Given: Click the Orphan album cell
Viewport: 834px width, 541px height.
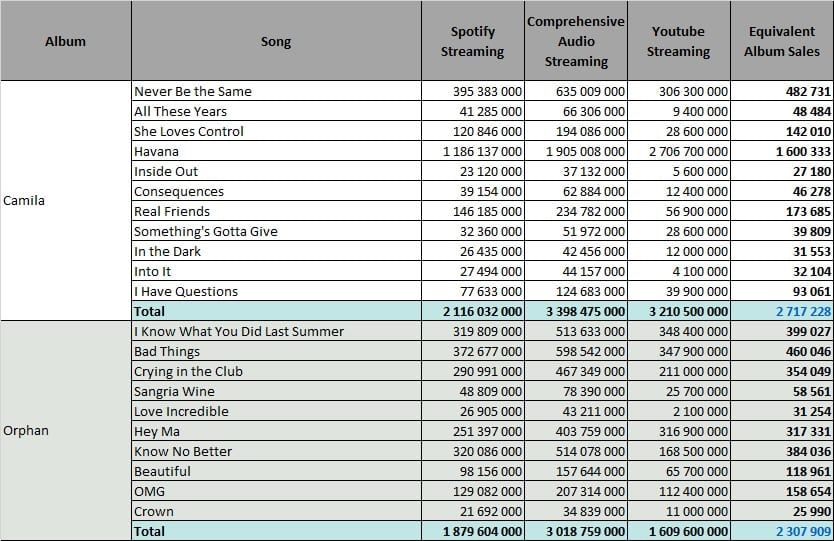Looking at the screenshot, I should 65,431.
